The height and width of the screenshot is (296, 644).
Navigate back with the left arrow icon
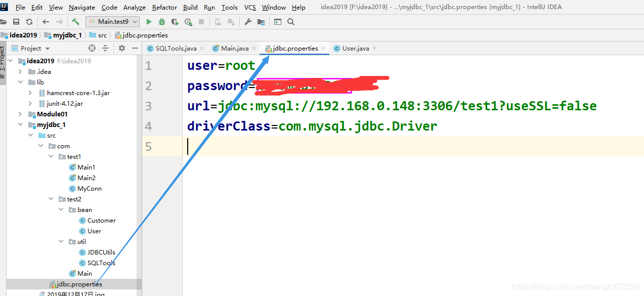[46, 22]
